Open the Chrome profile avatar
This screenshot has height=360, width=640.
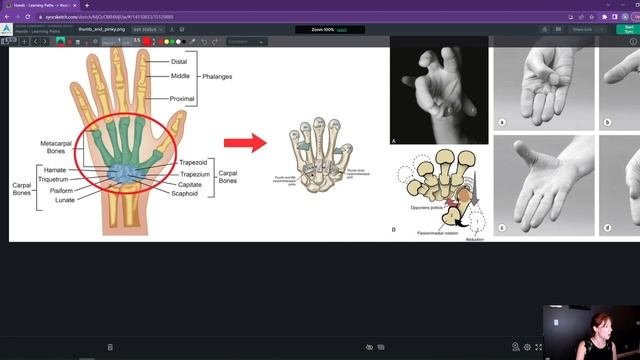[625, 17]
